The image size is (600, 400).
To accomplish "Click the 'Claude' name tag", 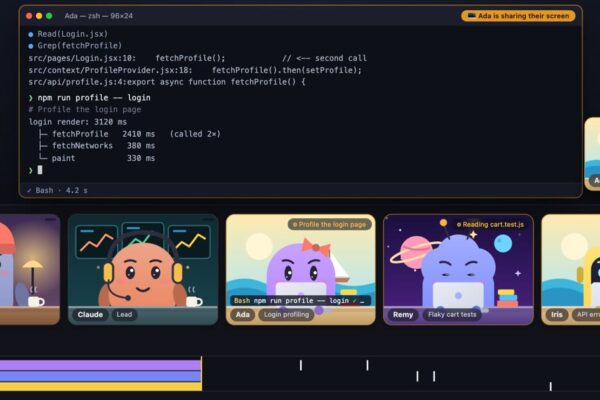I will 90,315.
